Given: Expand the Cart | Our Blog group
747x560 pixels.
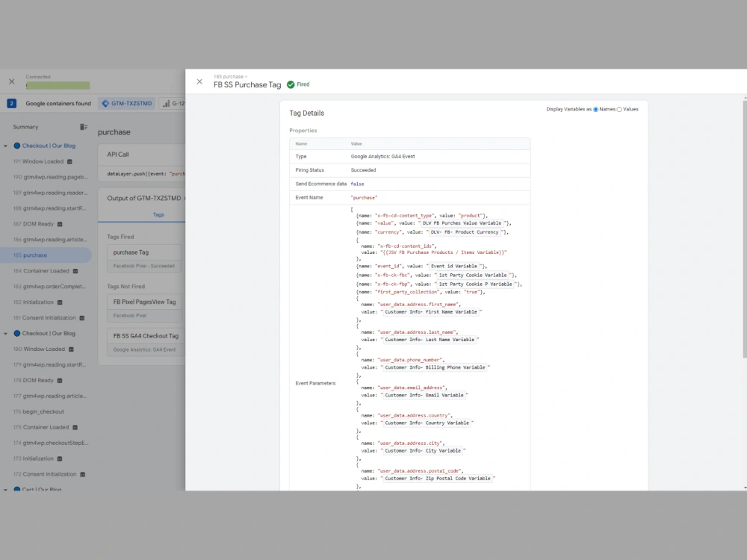Looking at the screenshot, I should [x=5, y=489].
